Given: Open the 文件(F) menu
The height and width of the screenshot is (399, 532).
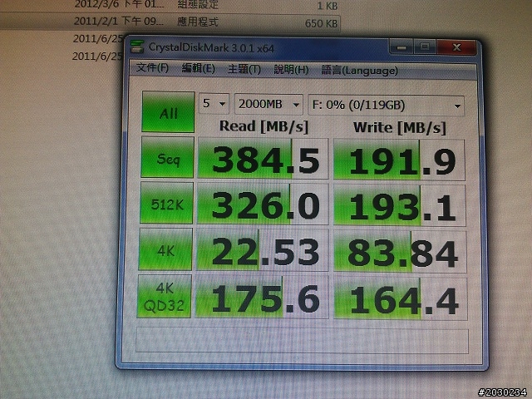Looking at the screenshot, I should (152, 68).
